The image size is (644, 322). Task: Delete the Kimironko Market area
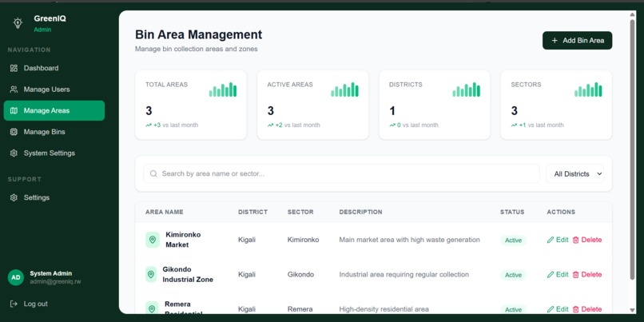pyautogui.click(x=587, y=240)
